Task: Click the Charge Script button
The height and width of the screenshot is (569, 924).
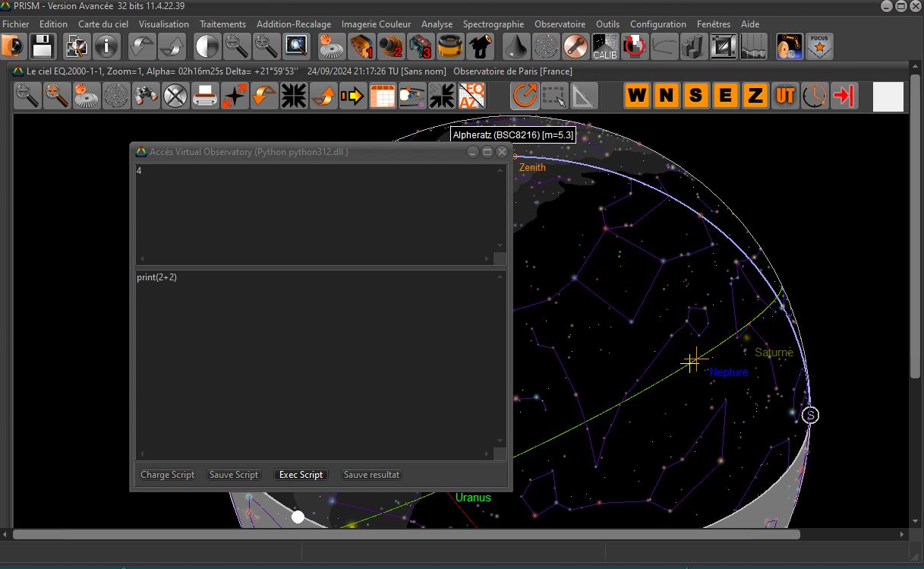Action: (167, 475)
